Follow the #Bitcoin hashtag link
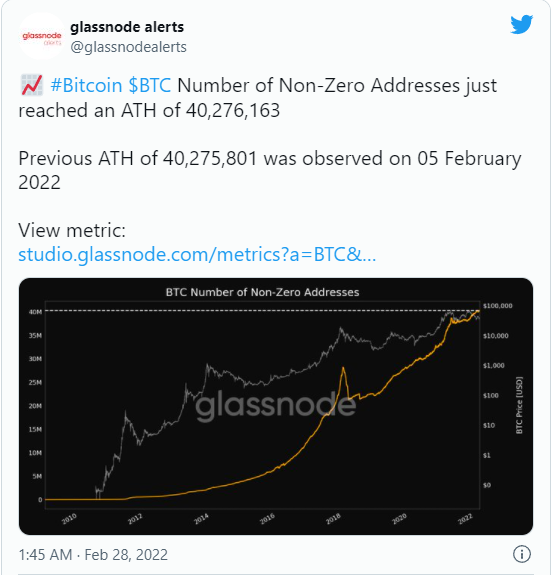 coord(86,85)
